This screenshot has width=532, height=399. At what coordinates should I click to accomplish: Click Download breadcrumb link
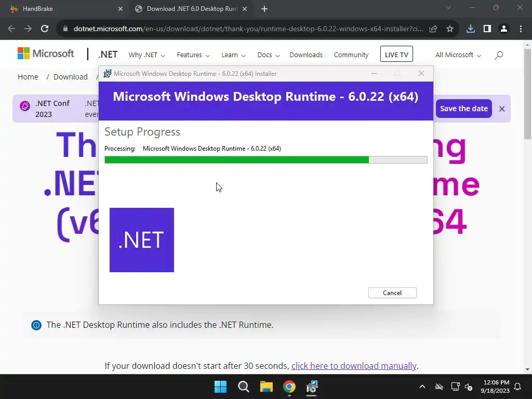(71, 77)
